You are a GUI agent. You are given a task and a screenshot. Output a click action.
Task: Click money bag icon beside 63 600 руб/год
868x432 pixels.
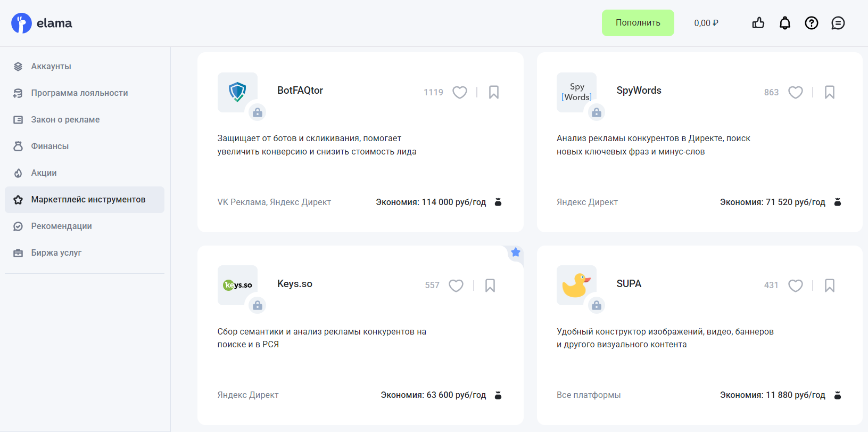(498, 395)
